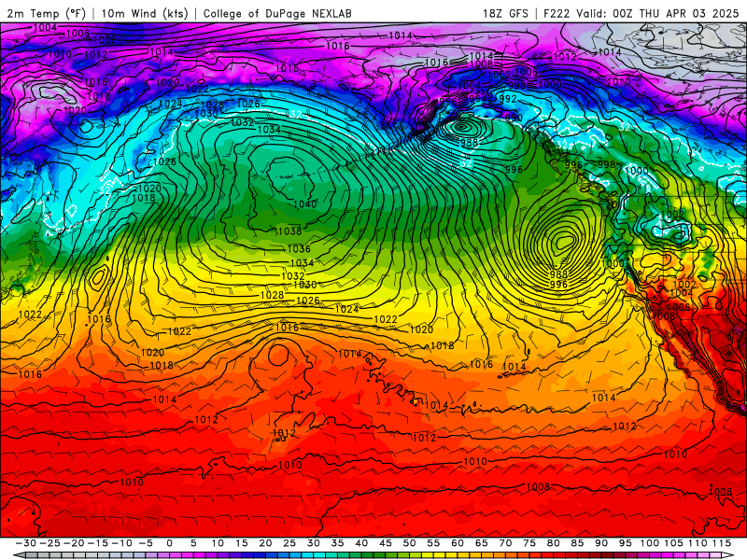Click the 0 degree color scale label
This screenshot has height=560, width=747.
[170, 543]
